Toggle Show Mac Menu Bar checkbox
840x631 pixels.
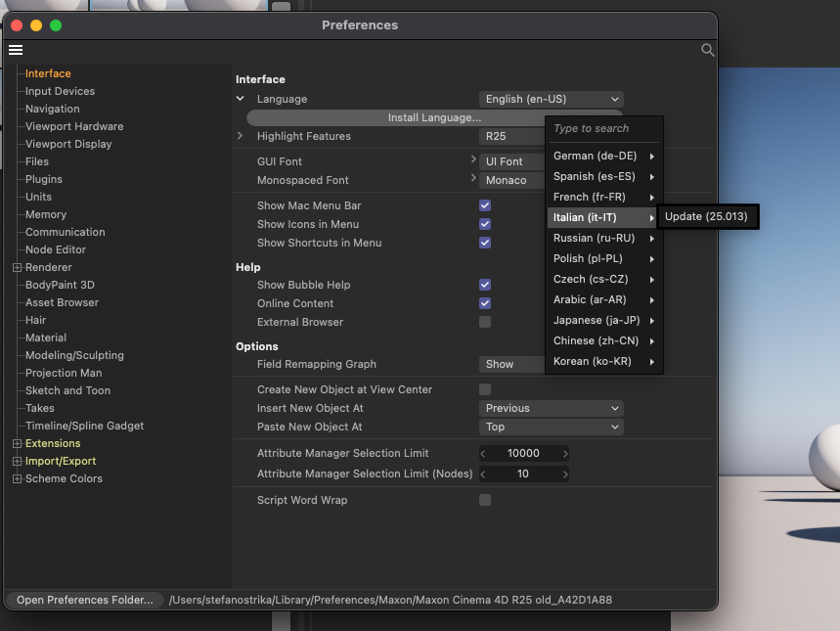tap(485, 205)
